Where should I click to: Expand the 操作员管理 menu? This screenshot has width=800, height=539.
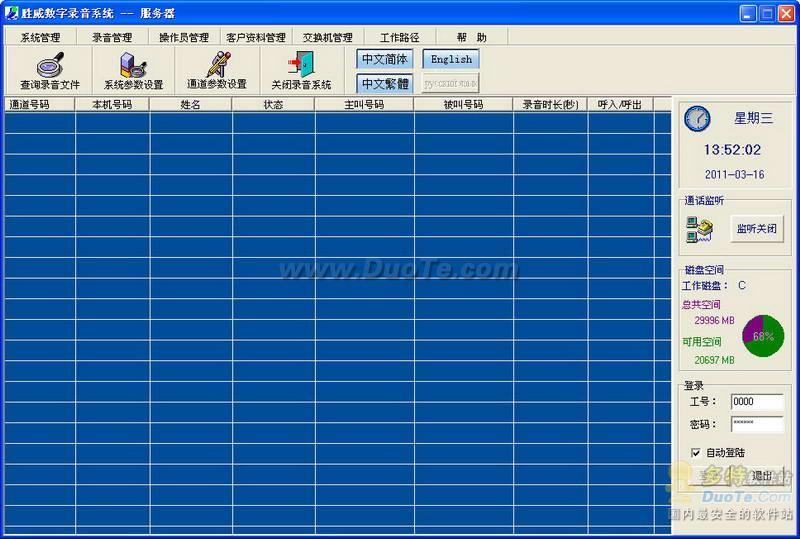click(184, 37)
